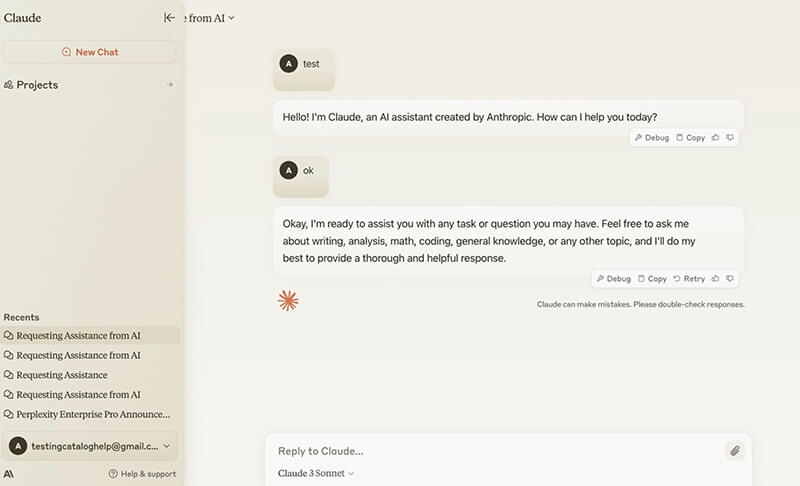Open the Projects section
Screen dimensions: 800x486
37,85
